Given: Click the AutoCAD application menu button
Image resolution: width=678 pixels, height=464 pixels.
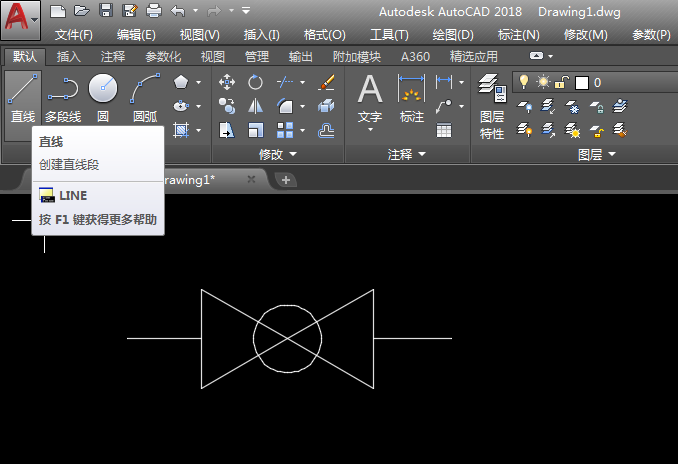Looking at the screenshot, I should pos(20,20).
